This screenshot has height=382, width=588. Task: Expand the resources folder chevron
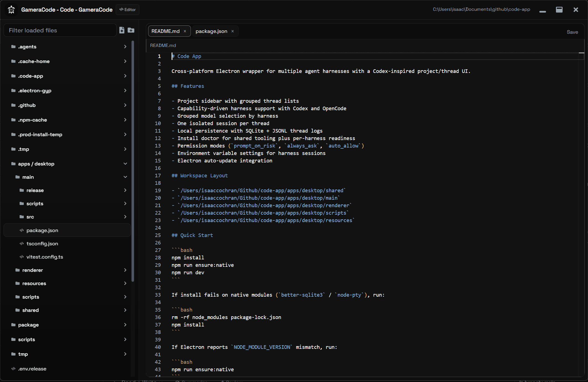click(x=125, y=283)
